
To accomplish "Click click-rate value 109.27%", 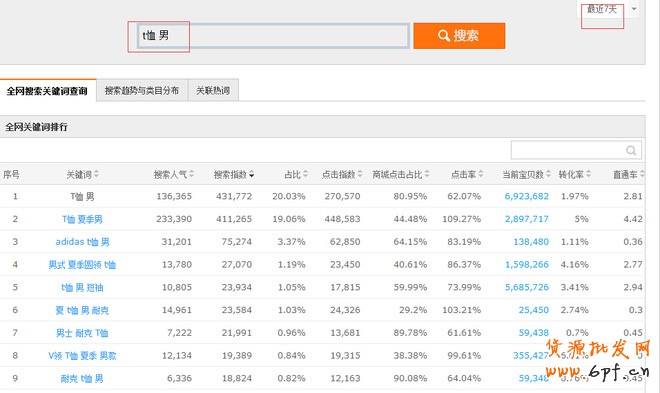I will point(461,219).
